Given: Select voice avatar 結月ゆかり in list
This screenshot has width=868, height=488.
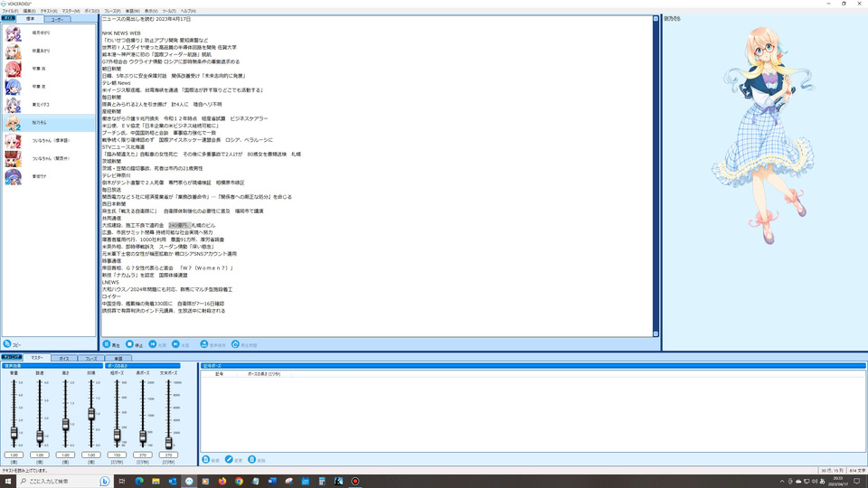Looking at the screenshot, I should point(14,33).
